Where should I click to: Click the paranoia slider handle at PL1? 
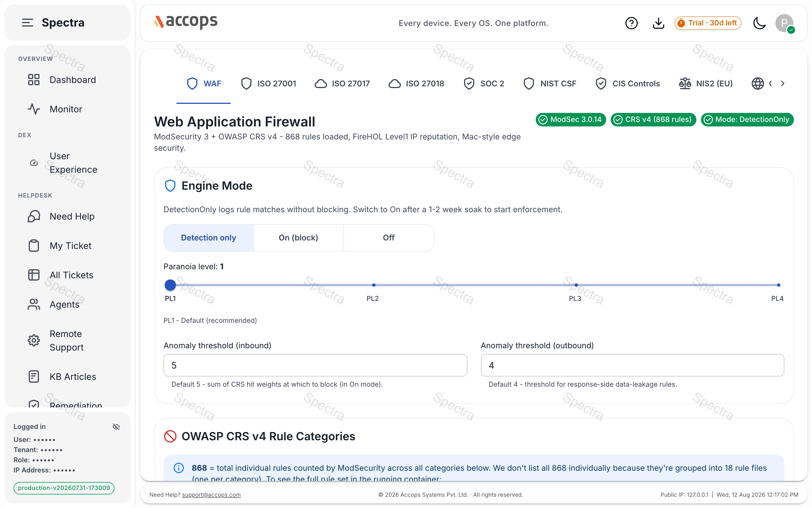tap(170, 285)
